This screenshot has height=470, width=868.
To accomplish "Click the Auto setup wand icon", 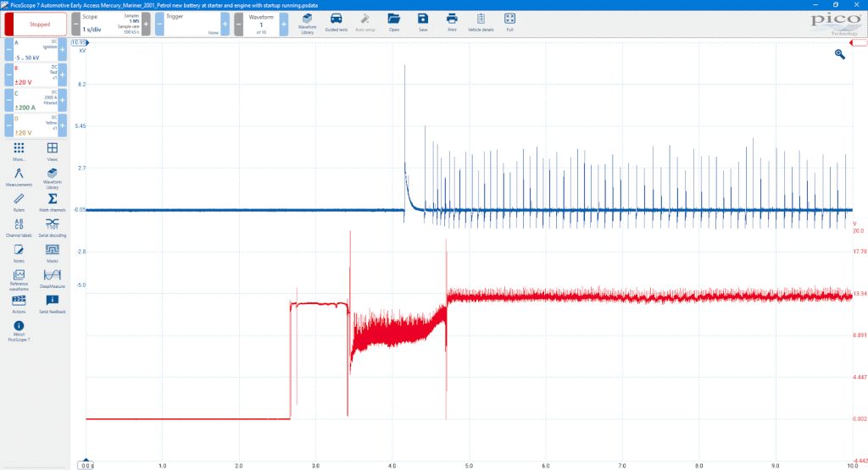I will point(364,23).
